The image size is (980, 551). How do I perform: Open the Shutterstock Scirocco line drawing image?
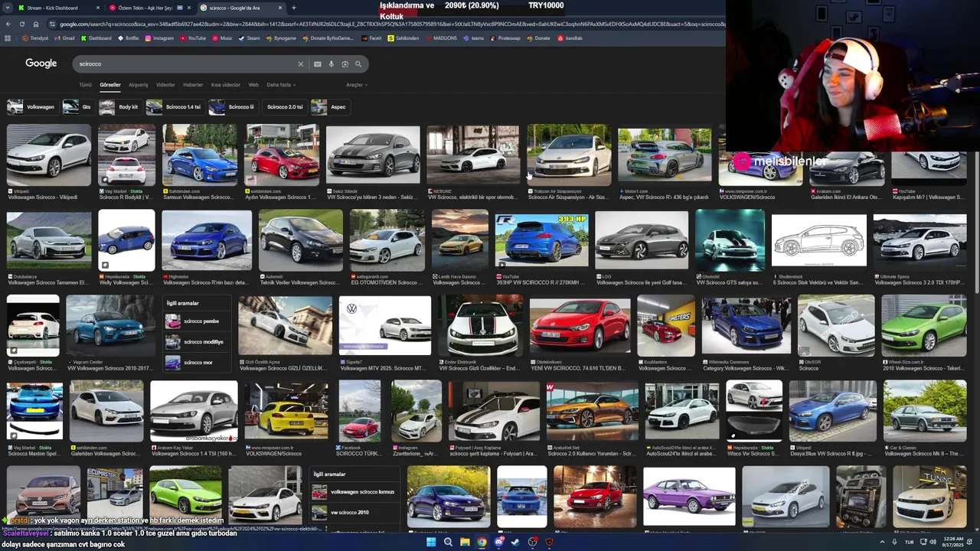(818, 240)
